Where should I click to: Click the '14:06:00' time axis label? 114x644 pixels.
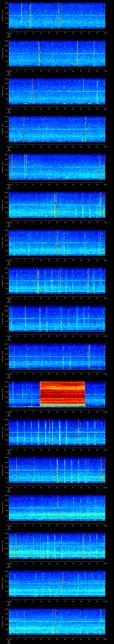(9, 223)
